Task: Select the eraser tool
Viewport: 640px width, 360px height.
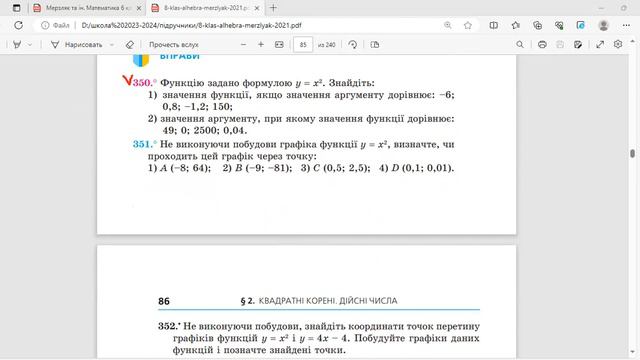Action: [129, 44]
